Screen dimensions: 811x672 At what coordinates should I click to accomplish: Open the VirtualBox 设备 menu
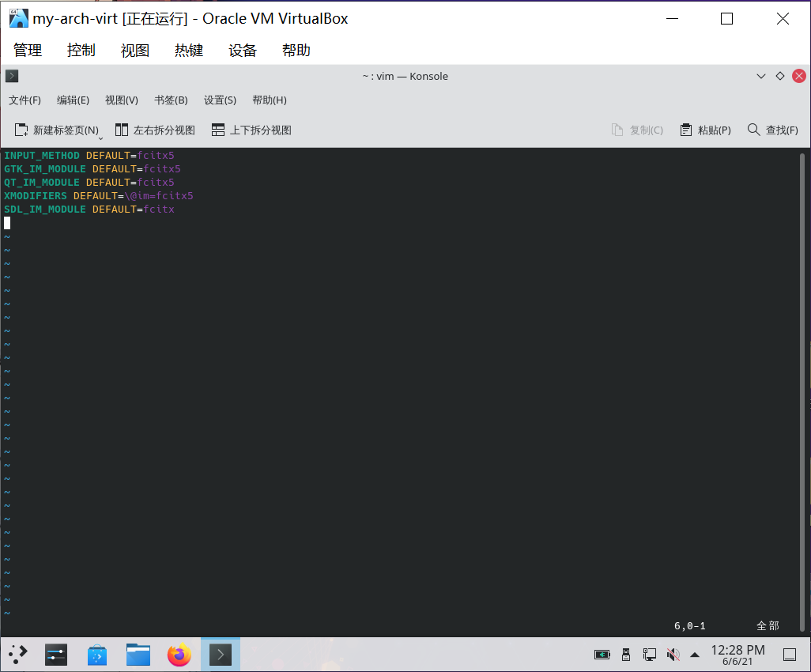click(243, 50)
